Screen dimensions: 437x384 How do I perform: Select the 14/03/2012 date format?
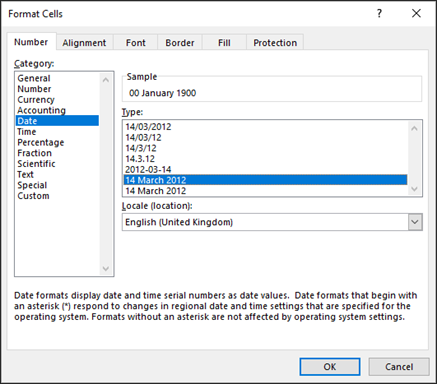point(148,127)
